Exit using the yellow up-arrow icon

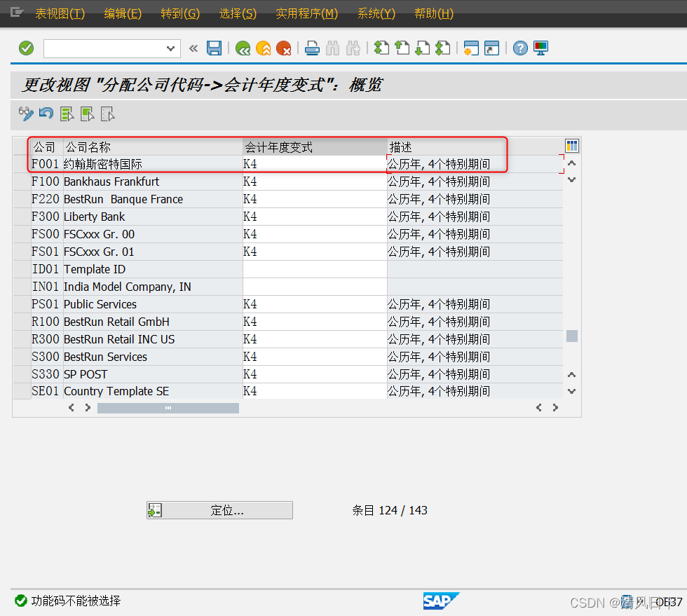264,48
